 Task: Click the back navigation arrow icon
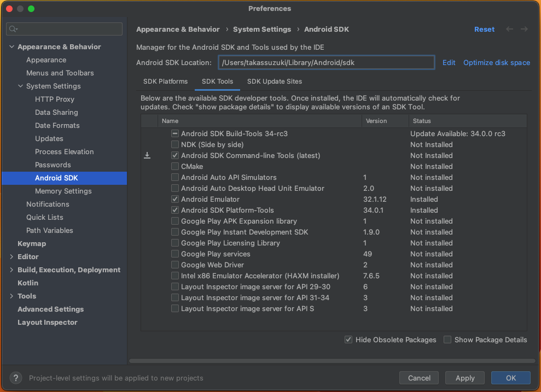(x=510, y=30)
